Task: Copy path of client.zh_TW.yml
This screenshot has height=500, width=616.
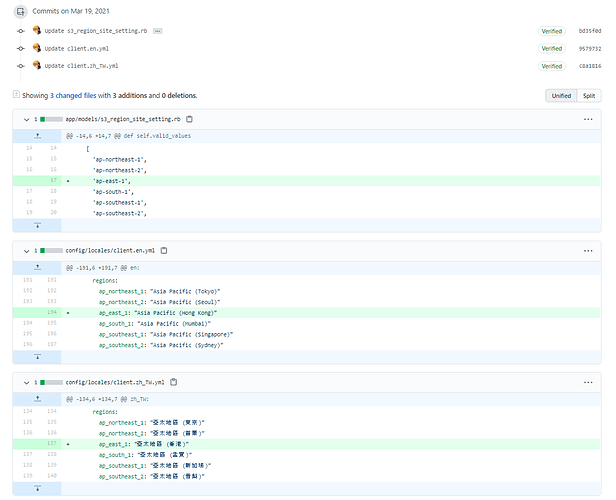Action: point(174,382)
